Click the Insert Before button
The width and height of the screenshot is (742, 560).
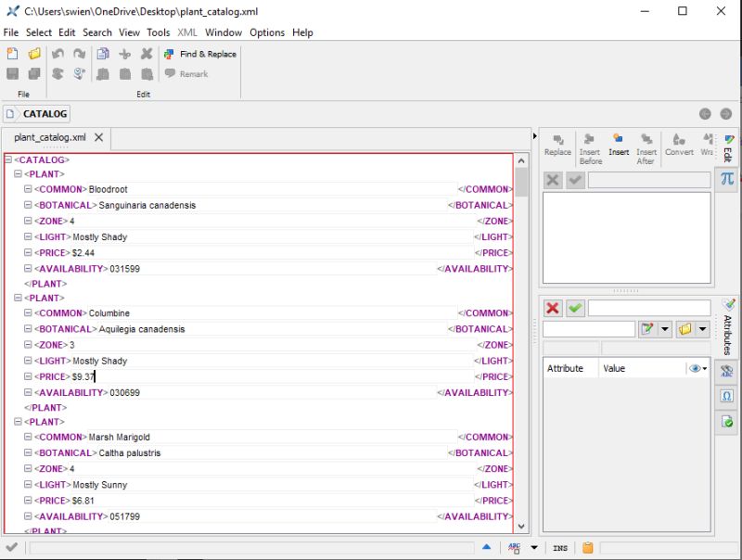(591, 144)
